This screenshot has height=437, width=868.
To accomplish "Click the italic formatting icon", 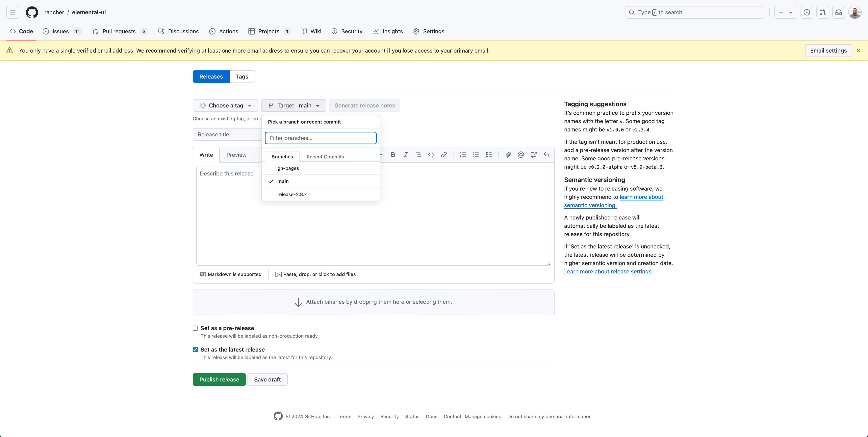I will pyautogui.click(x=406, y=154).
